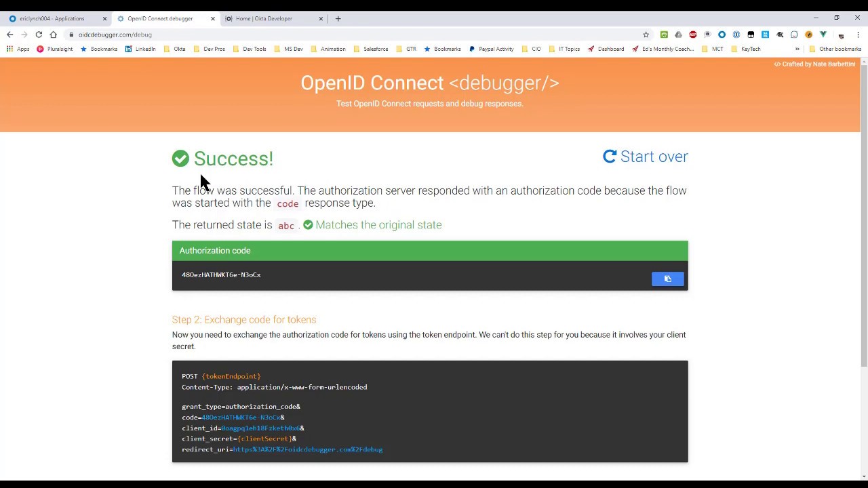Click the Crafted by Nate Barbettini link
Image resolution: width=868 pixels, height=488 pixels.
tap(814, 64)
